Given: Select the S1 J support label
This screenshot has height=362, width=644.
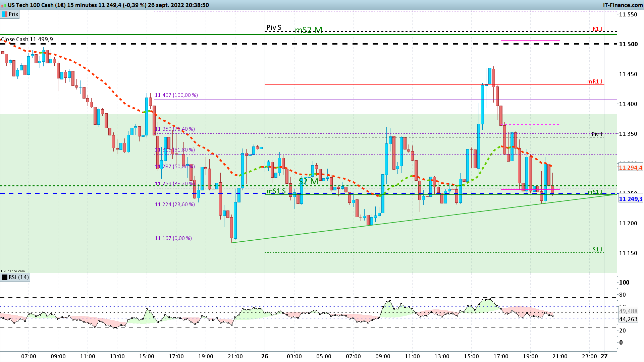Looking at the screenshot, I should [x=597, y=249].
